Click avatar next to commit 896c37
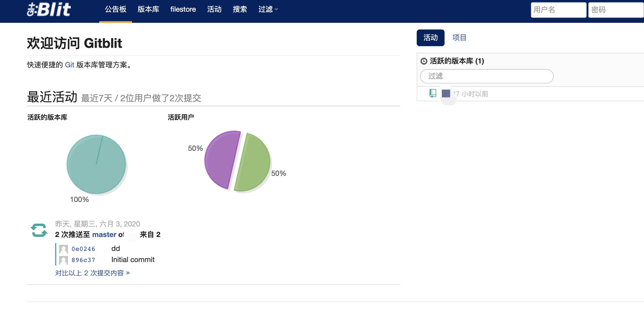 click(x=63, y=260)
